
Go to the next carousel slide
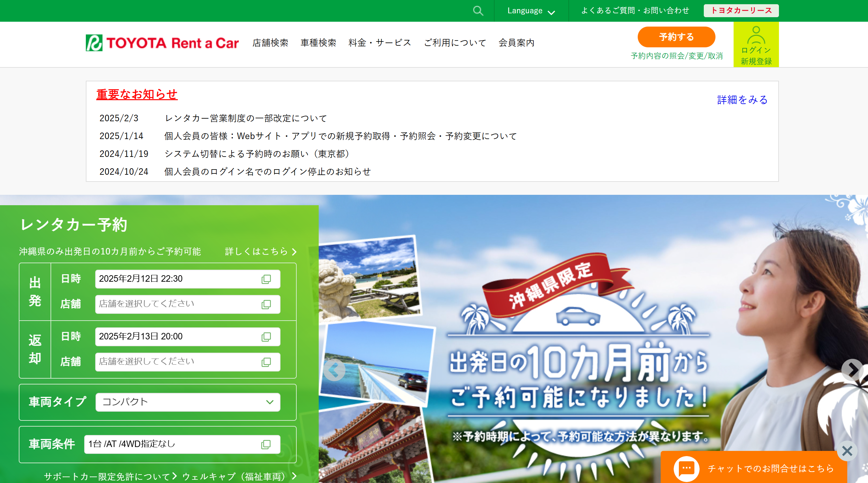(x=852, y=370)
